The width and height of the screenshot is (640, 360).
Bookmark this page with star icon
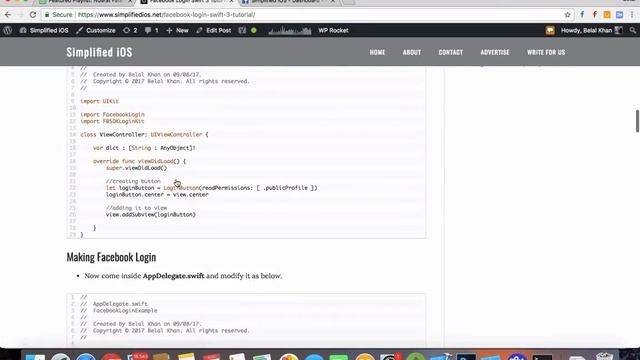point(567,15)
